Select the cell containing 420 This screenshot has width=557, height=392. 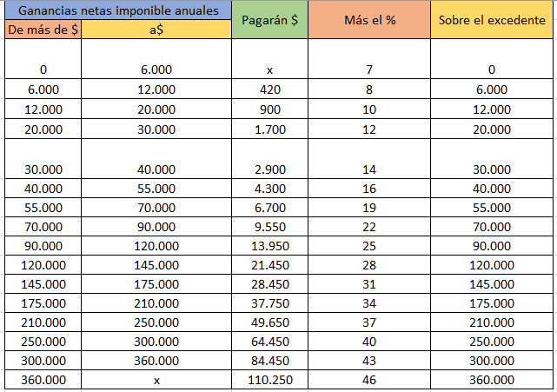(x=269, y=89)
